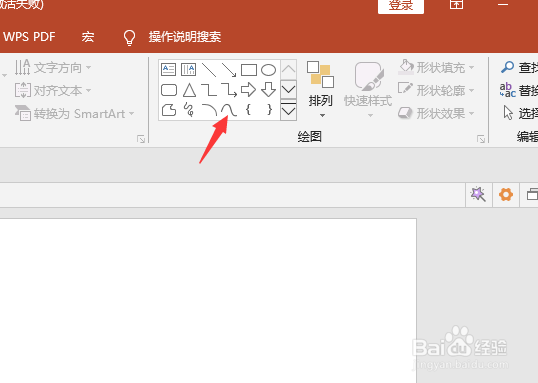Viewport: 538px width, 383px height.
Task: Choose the rectangle shape
Action: 249,70
